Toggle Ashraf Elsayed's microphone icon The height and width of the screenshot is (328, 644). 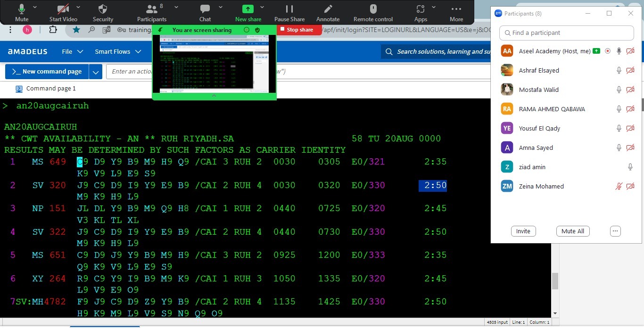(619, 70)
